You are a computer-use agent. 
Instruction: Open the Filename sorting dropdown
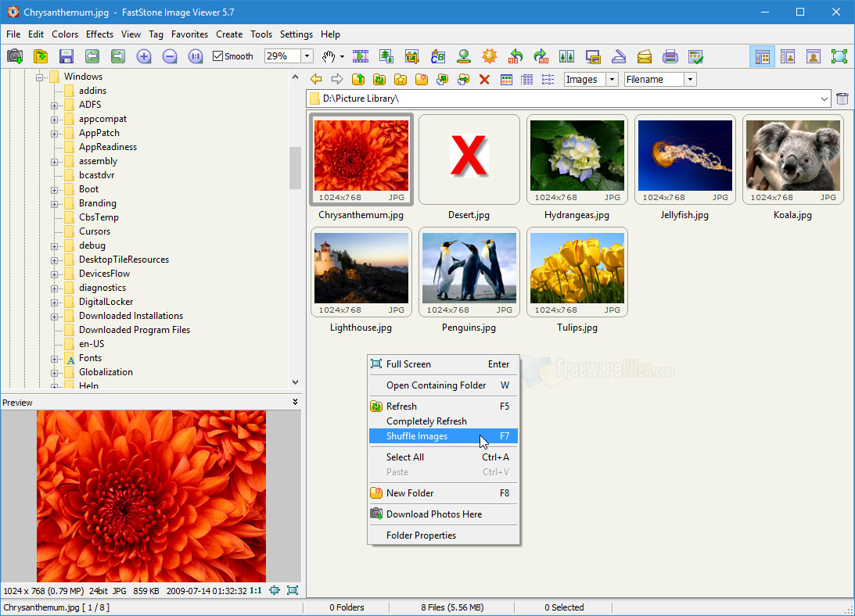[689, 79]
